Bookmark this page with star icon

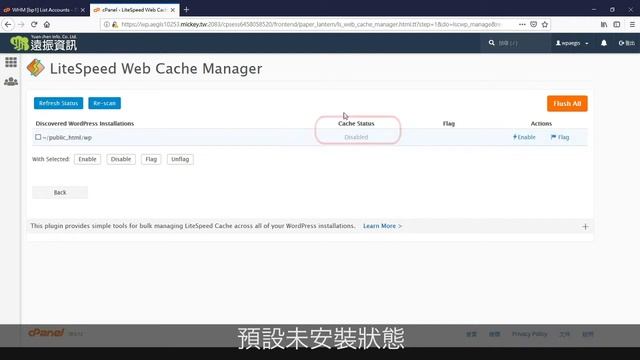pos(545,24)
